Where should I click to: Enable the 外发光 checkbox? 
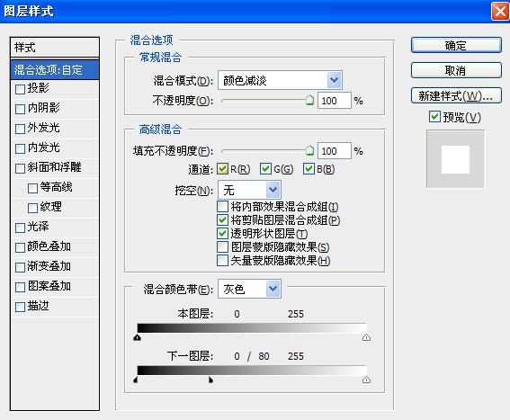tap(20, 129)
